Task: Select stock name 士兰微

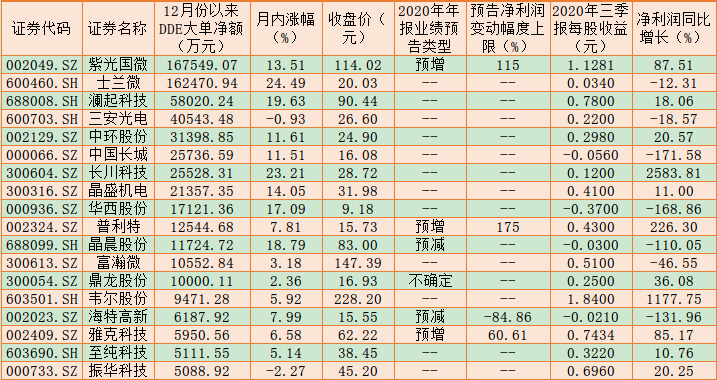Action: (x=118, y=83)
